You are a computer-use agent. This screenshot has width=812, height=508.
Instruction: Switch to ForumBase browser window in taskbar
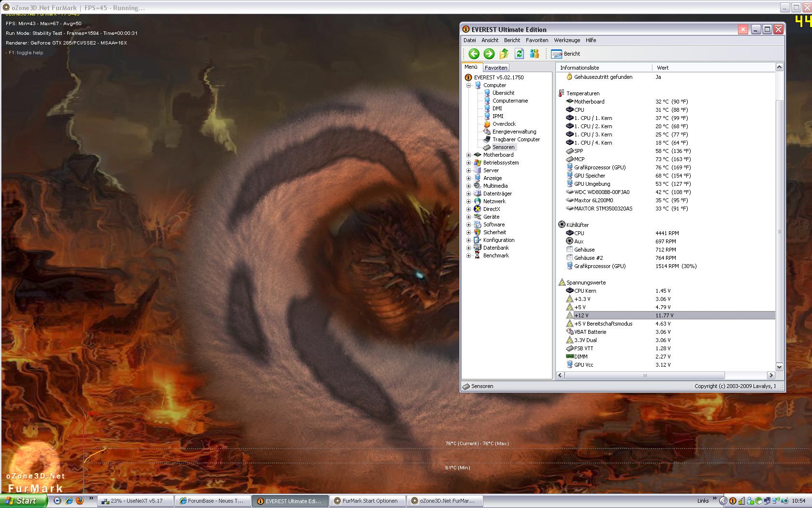tap(213, 501)
